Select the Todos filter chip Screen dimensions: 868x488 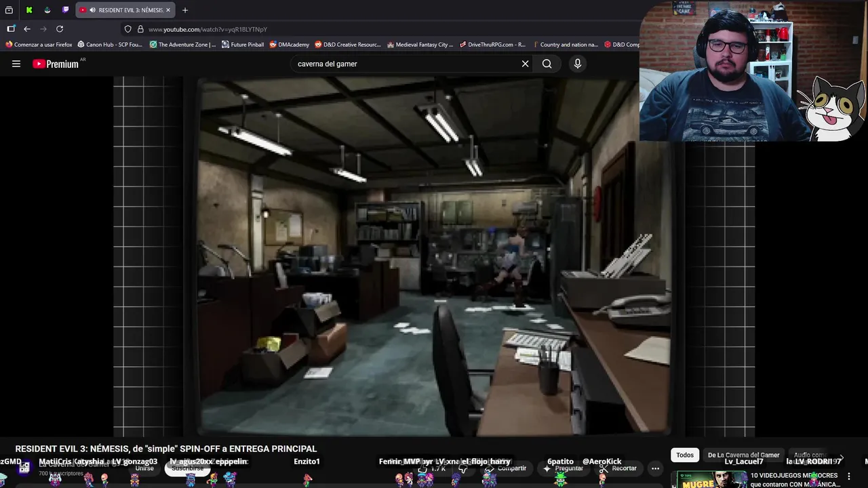685,455
